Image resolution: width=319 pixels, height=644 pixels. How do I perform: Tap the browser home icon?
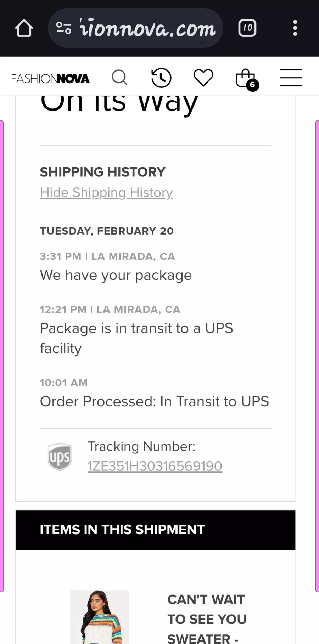tap(24, 28)
